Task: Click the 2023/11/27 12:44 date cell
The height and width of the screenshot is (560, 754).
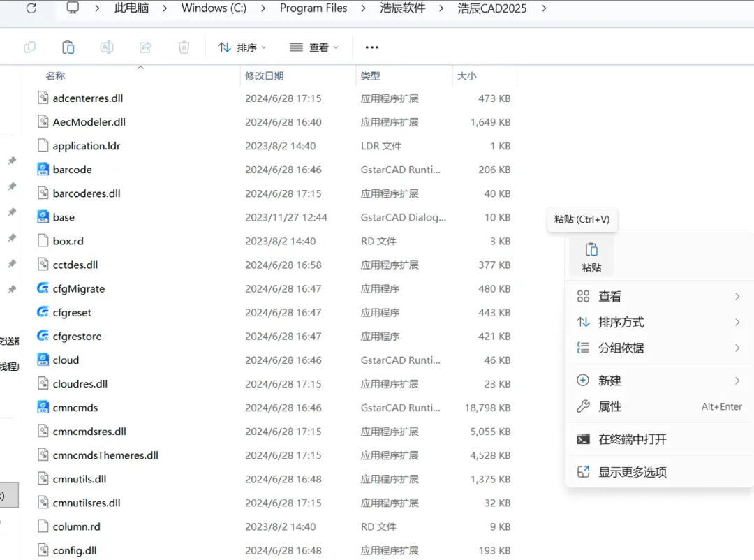Action: tap(286, 217)
